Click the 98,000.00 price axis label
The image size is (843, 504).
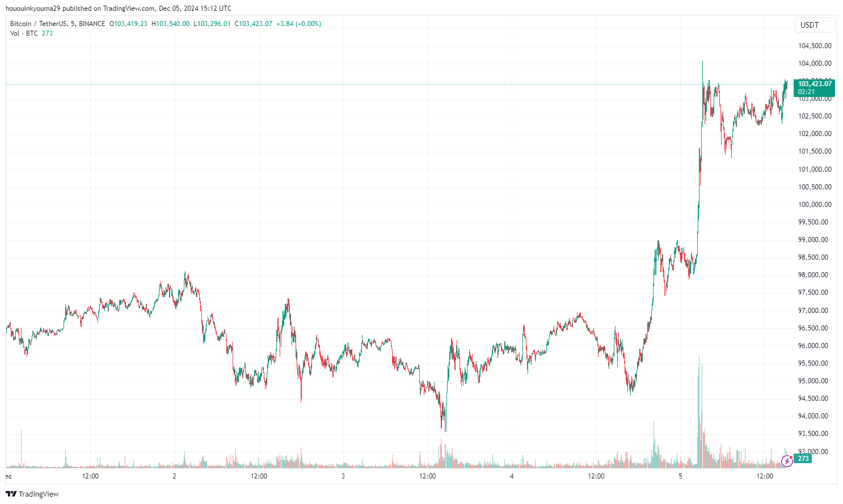point(813,275)
